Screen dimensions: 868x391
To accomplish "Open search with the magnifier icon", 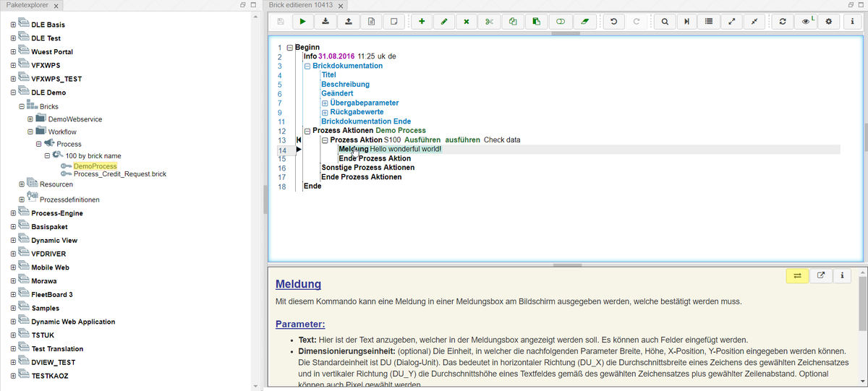I will point(665,22).
